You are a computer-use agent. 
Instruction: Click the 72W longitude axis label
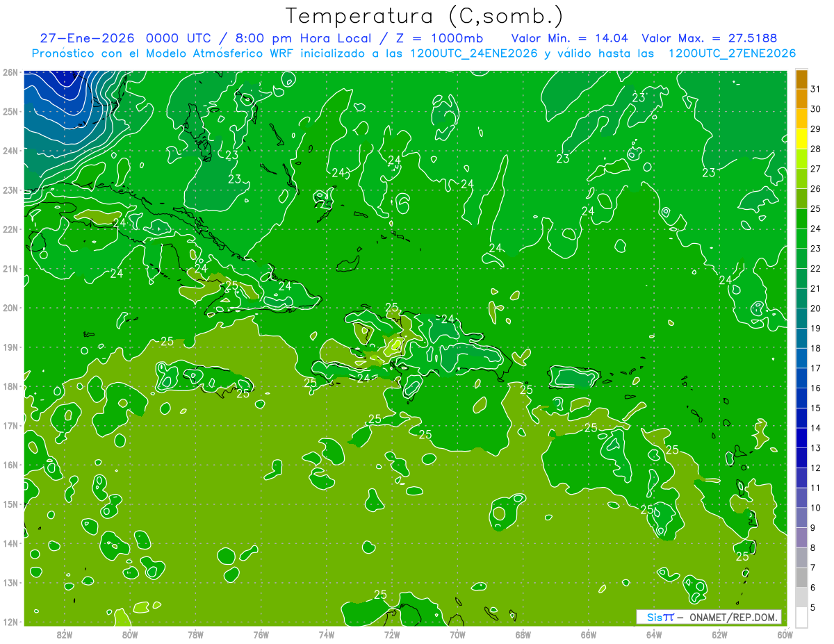[x=392, y=634]
